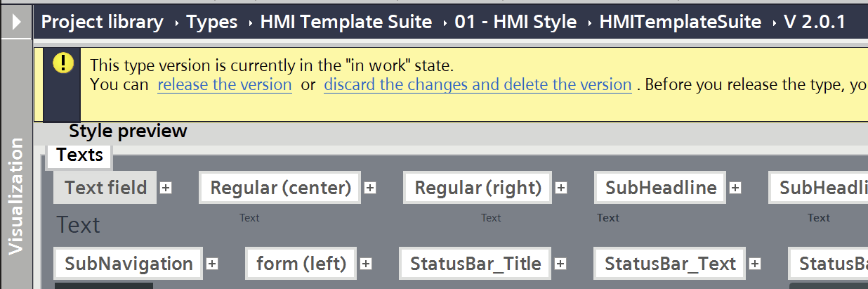Click the 'release the version' link

pyautogui.click(x=224, y=85)
